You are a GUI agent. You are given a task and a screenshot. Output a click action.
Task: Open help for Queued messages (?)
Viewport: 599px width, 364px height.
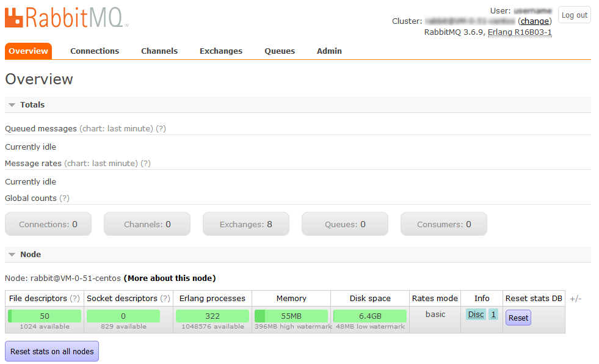161,129
